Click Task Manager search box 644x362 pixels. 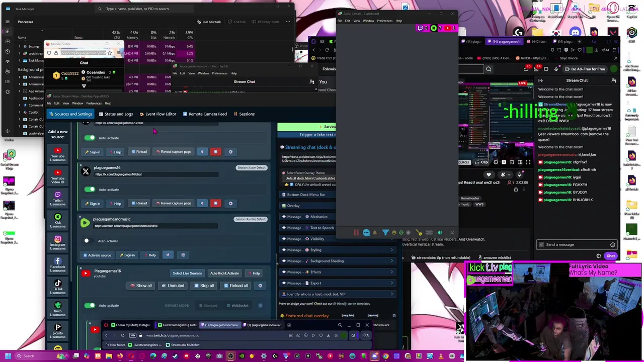click(144, 9)
